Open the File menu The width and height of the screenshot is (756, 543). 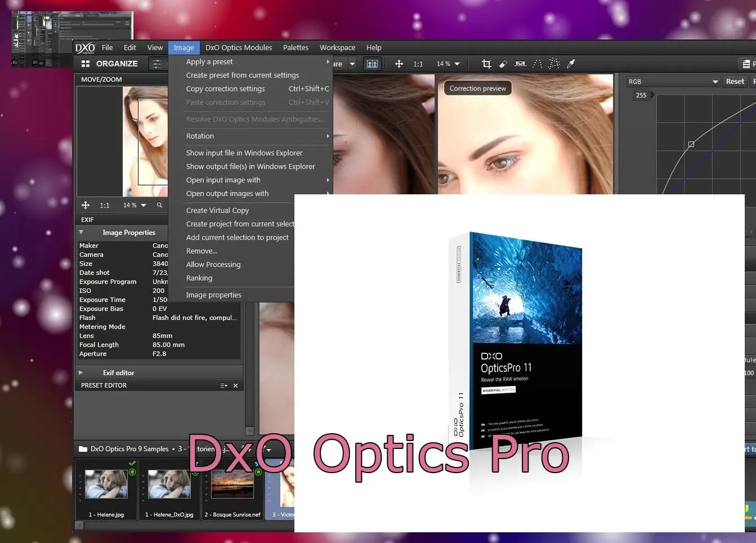click(x=107, y=48)
